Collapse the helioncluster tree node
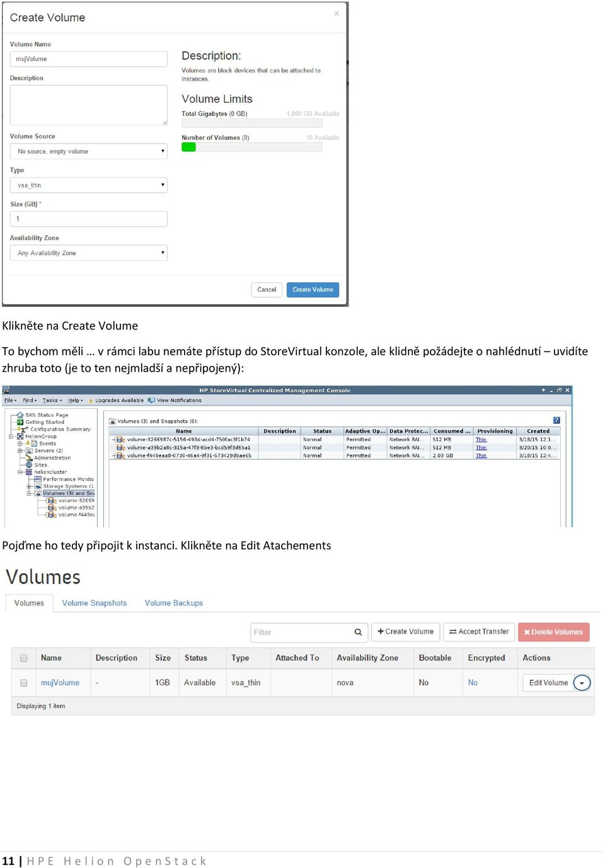Screen dimensions: 605x868 [20, 472]
